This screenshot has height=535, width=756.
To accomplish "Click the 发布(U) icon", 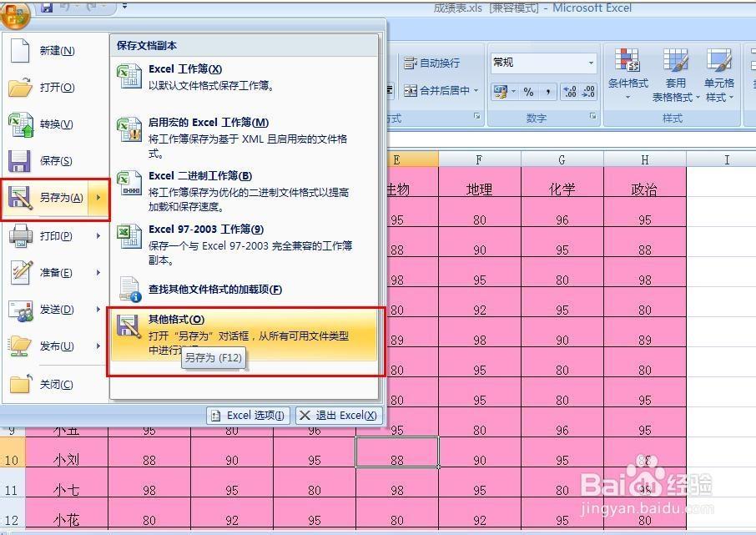I will [20, 346].
